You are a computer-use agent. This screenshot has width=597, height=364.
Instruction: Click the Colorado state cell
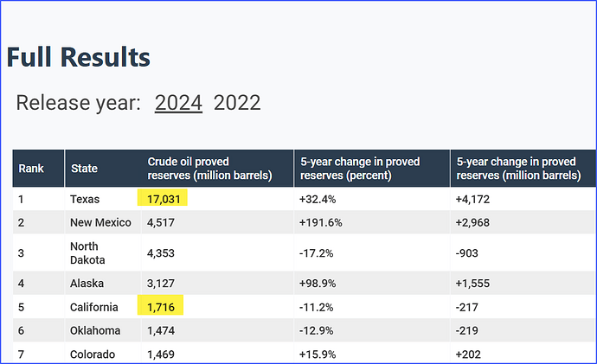coord(93,354)
